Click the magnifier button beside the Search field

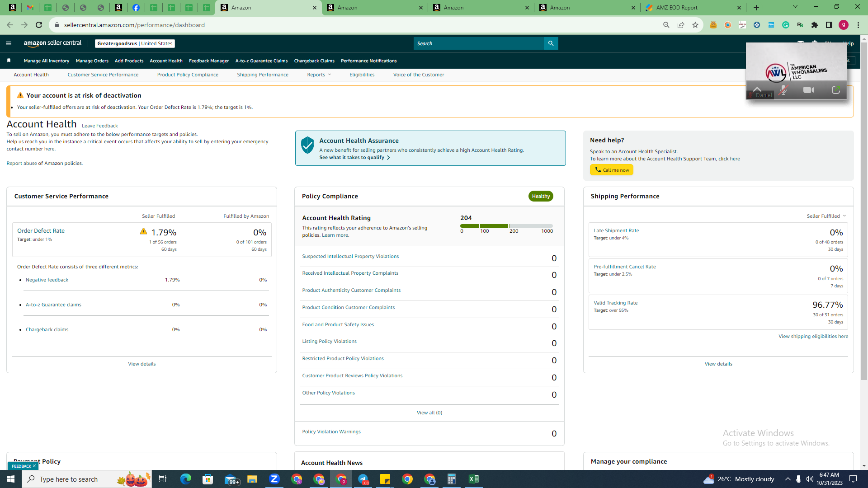click(x=551, y=43)
